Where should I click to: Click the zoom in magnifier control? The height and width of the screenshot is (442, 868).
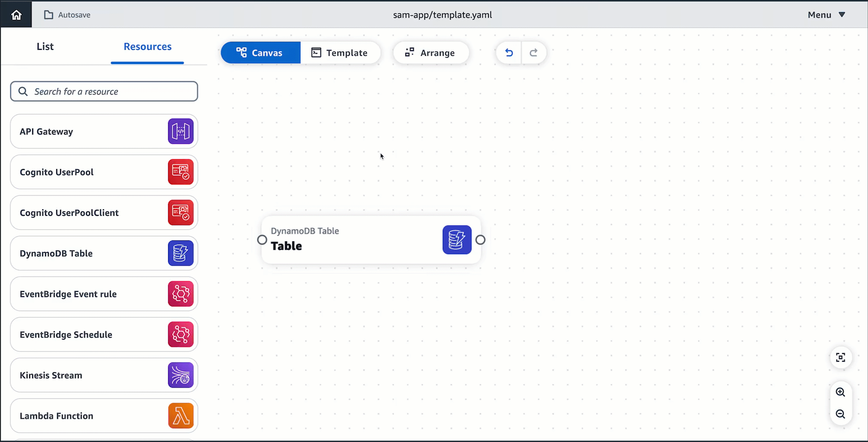tap(840, 392)
